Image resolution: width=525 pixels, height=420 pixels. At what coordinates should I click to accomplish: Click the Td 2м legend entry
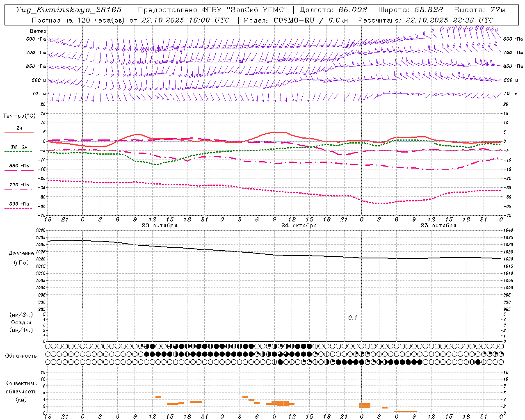(19, 147)
